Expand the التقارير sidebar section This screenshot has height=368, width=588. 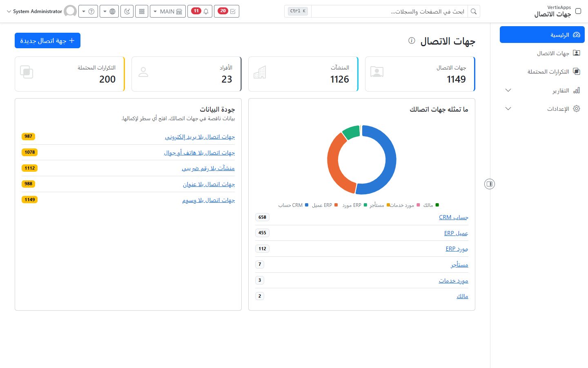click(542, 90)
